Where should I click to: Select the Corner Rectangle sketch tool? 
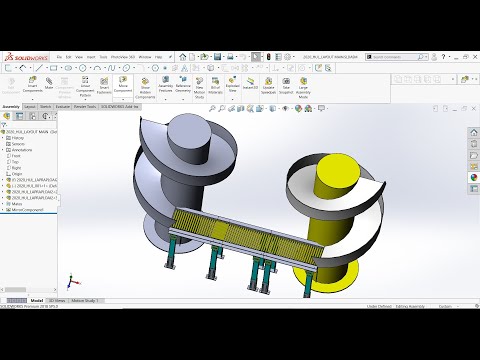tap(53, 68)
